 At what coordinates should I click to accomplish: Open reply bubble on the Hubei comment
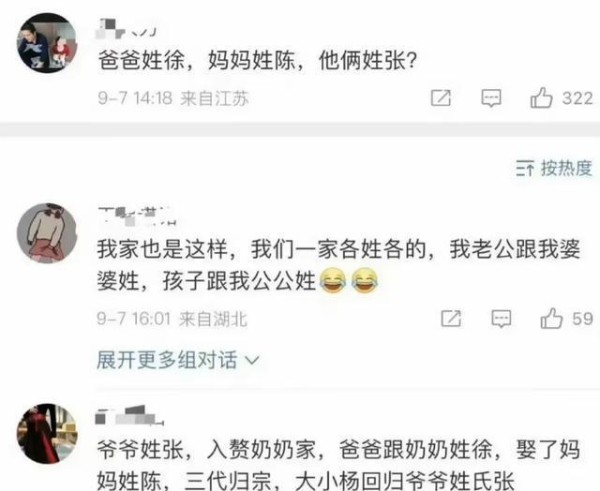(501, 319)
